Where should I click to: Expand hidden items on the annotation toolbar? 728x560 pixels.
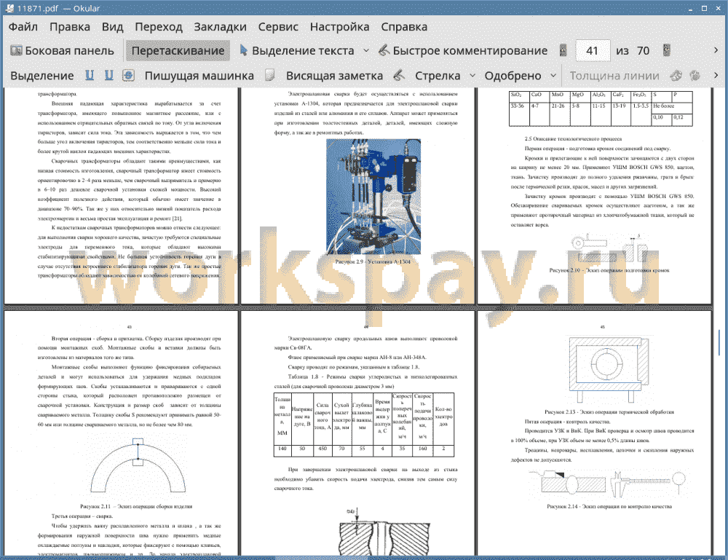tap(716, 75)
